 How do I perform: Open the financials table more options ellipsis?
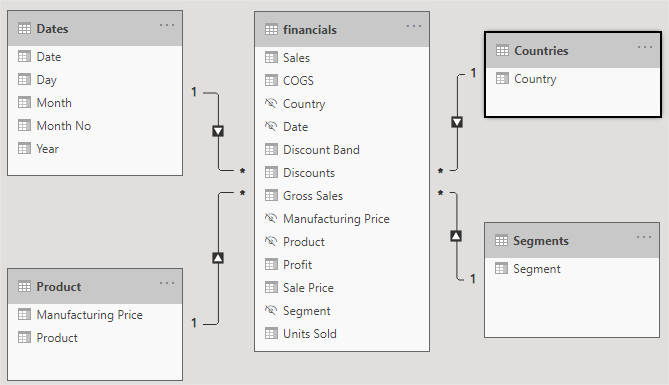[414, 26]
